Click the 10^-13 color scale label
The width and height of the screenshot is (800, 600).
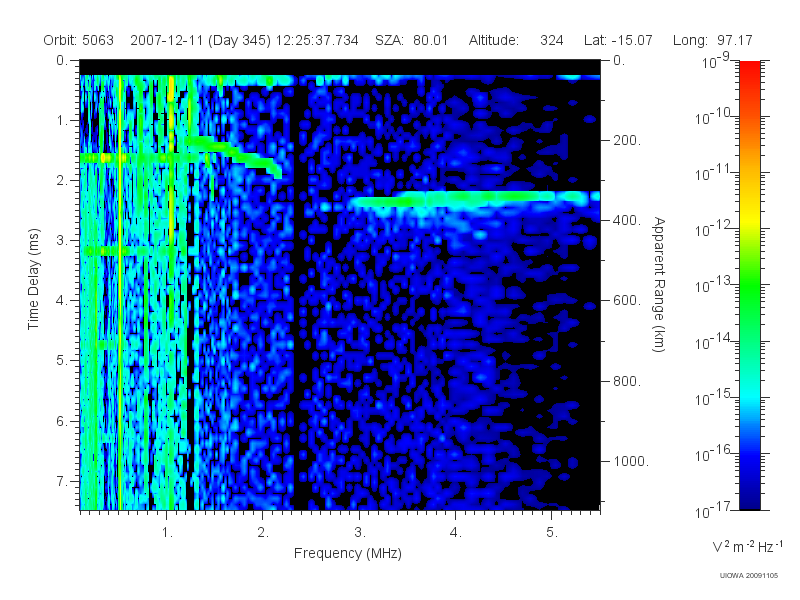point(714,285)
